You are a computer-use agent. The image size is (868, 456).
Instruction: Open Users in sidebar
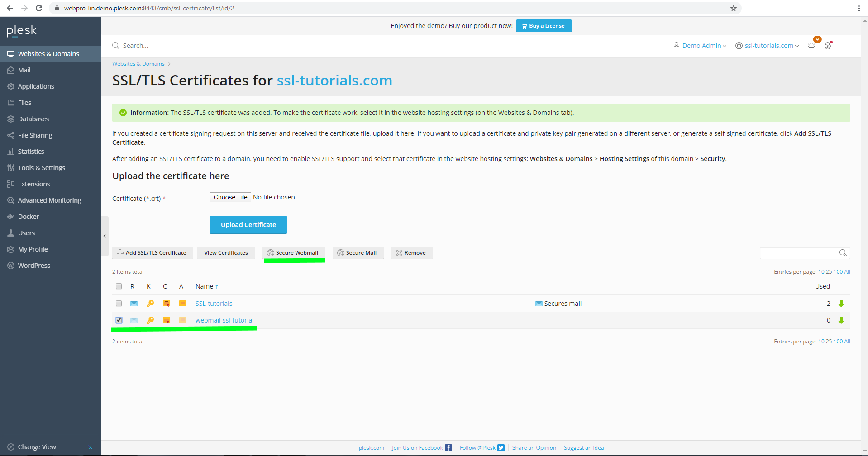tap(51, 233)
